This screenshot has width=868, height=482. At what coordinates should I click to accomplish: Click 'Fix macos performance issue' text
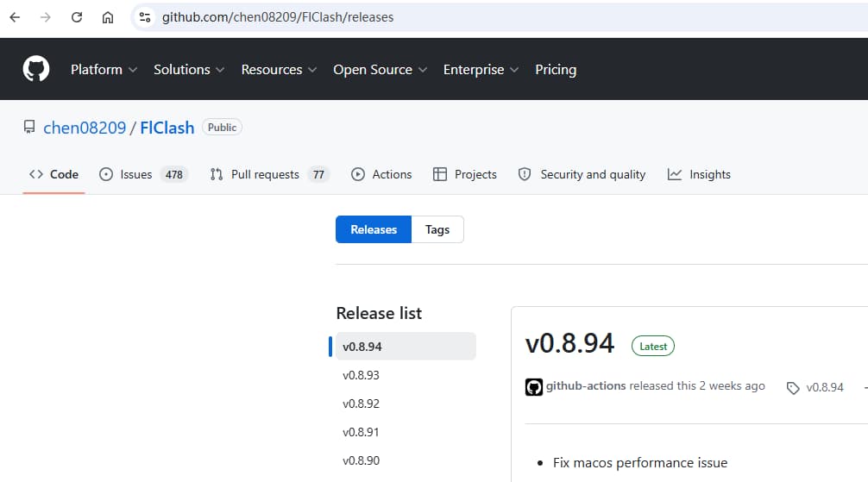(x=640, y=463)
